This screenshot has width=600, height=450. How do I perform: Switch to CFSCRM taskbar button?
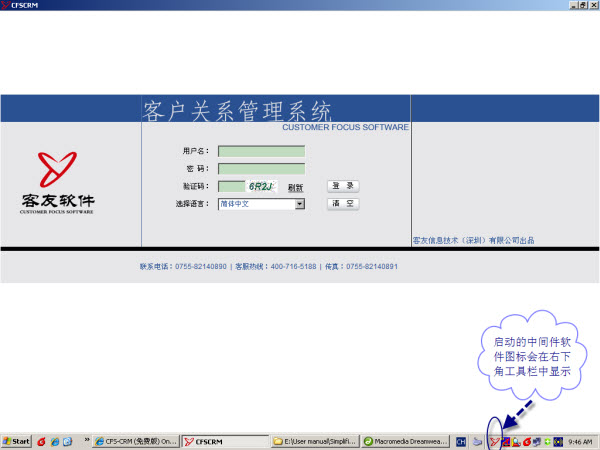225,442
